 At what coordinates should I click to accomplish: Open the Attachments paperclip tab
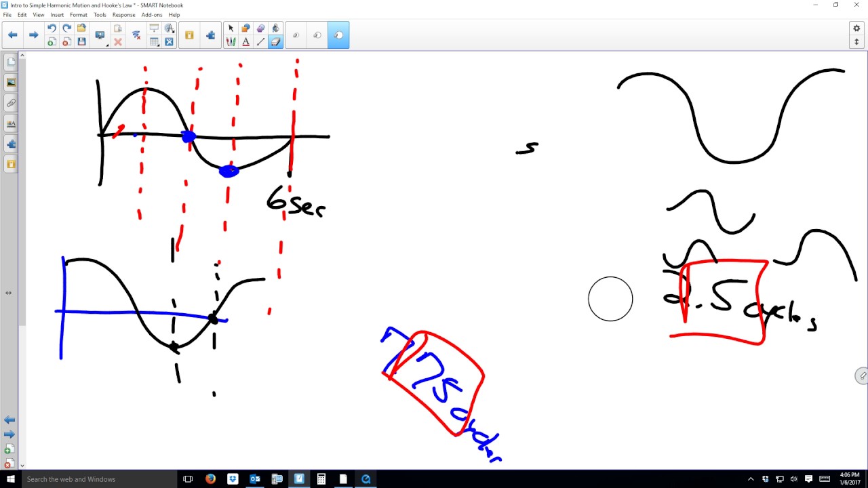coord(11,103)
